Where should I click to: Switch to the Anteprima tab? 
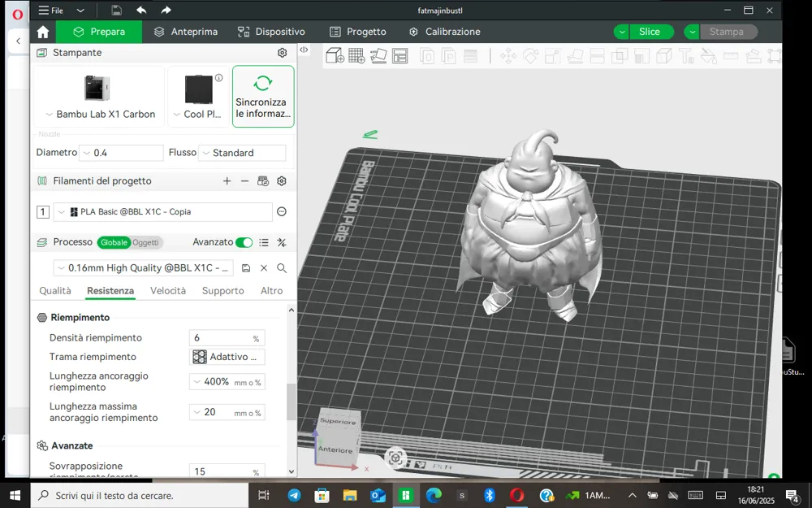pos(186,32)
